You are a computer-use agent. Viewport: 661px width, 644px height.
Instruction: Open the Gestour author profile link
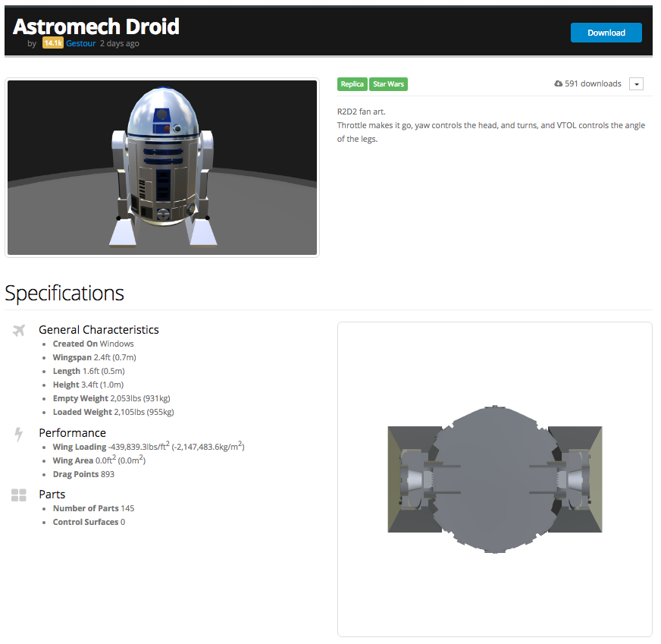coord(81,44)
